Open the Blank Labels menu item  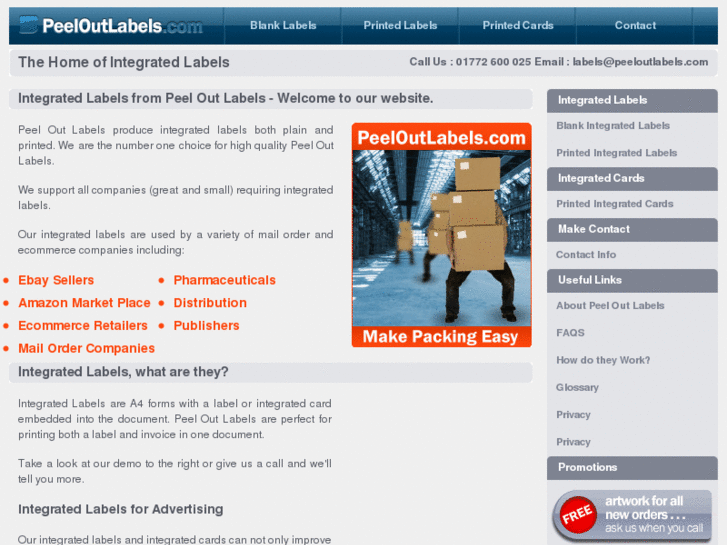point(283,26)
